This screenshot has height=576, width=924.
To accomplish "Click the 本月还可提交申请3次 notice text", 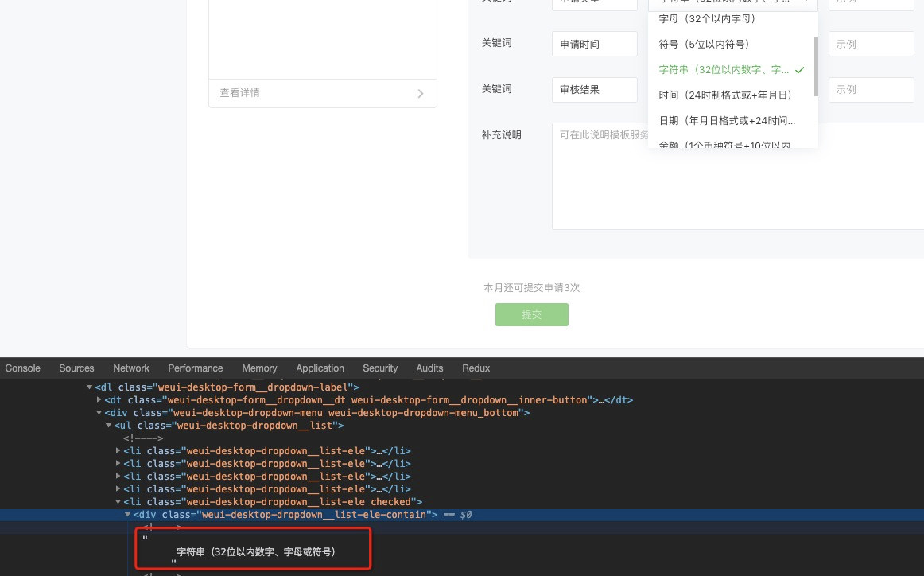I will click(x=531, y=288).
